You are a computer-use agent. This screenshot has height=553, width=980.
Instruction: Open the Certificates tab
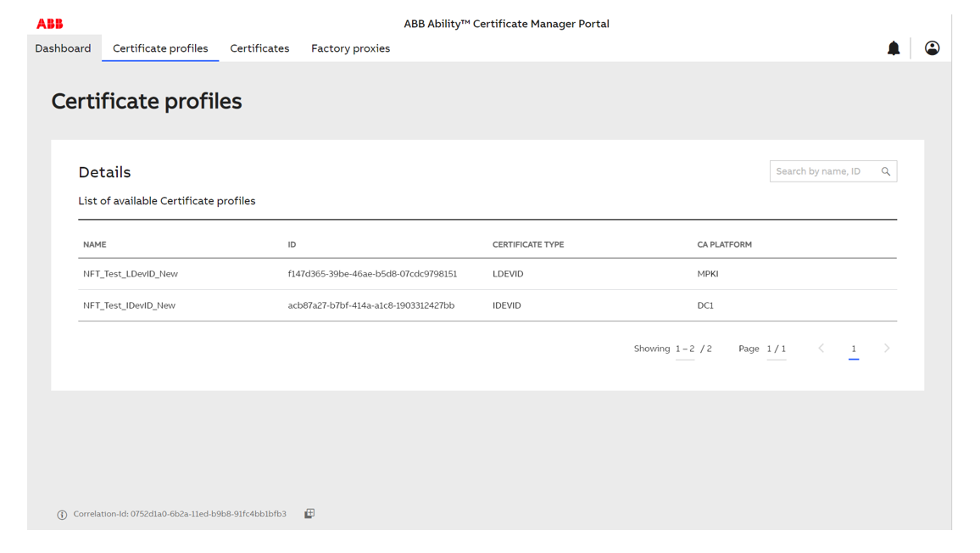tap(259, 48)
